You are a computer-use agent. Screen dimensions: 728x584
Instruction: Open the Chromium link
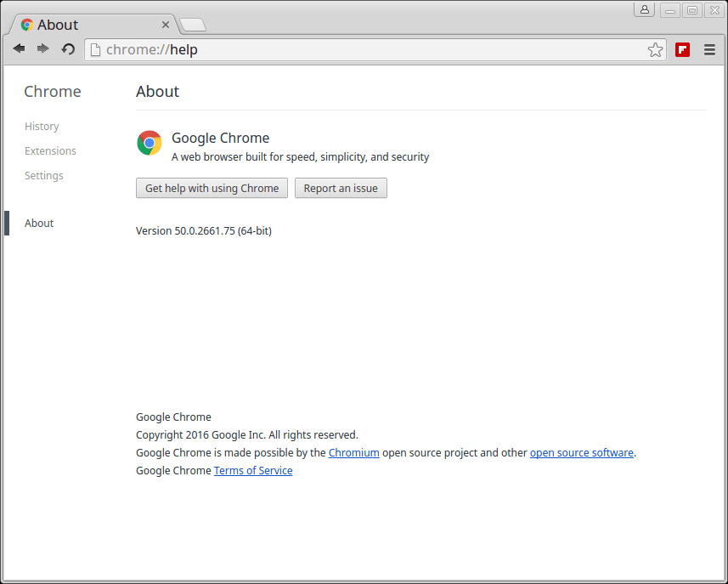353,452
